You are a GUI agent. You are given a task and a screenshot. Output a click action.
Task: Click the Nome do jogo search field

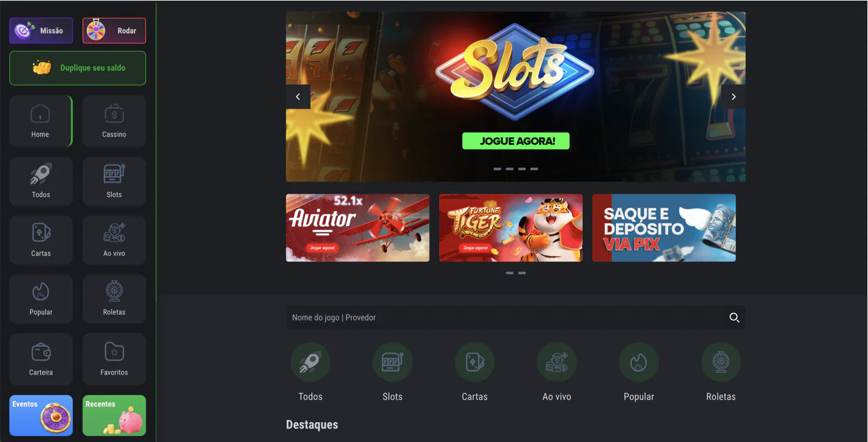(503, 318)
